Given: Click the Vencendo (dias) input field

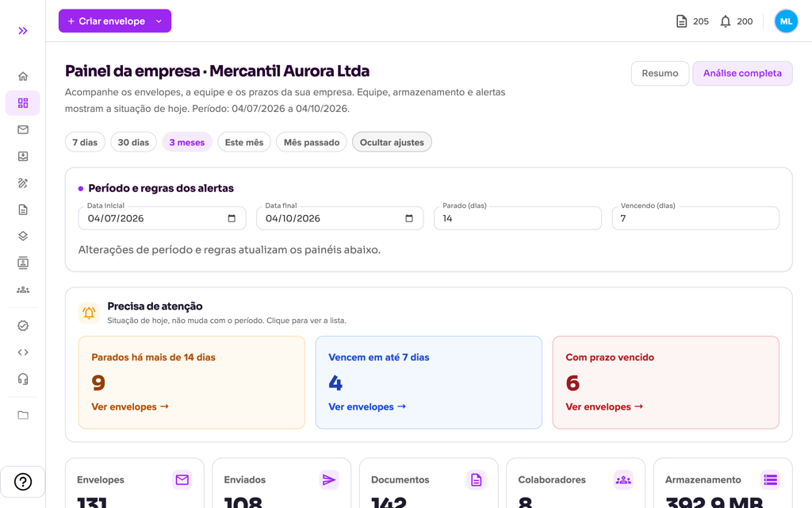Looking at the screenshot, I should (x=695, y=218).
